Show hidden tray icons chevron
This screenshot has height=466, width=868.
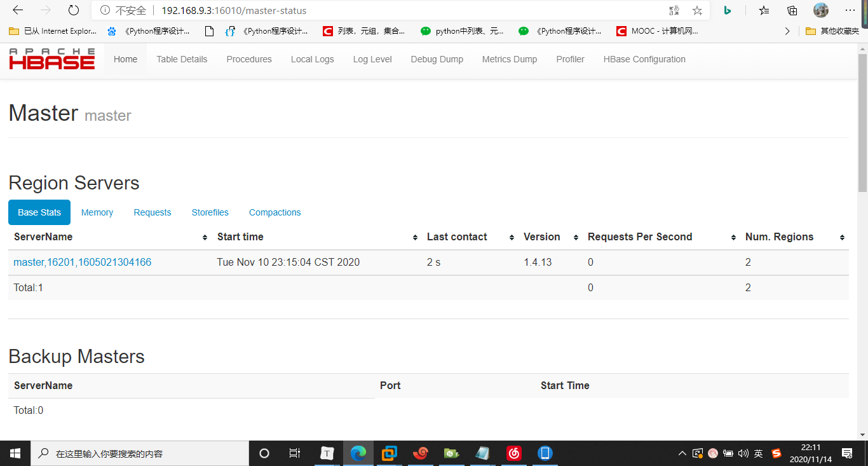682,453
